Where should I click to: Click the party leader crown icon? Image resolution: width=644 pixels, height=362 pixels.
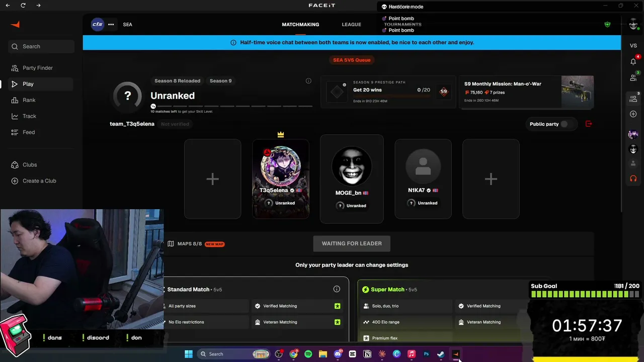point(281,134)
